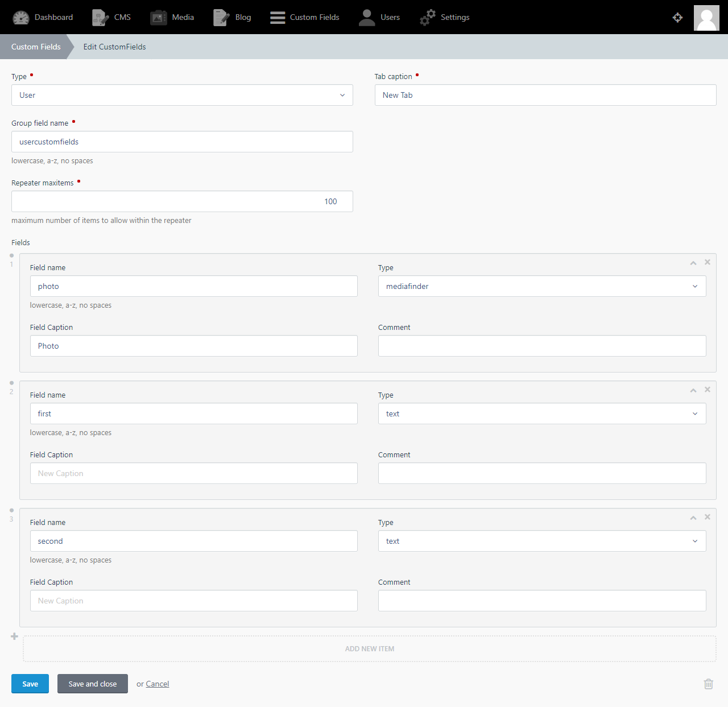Open the Type dropdown of second field

coord(542,541)
